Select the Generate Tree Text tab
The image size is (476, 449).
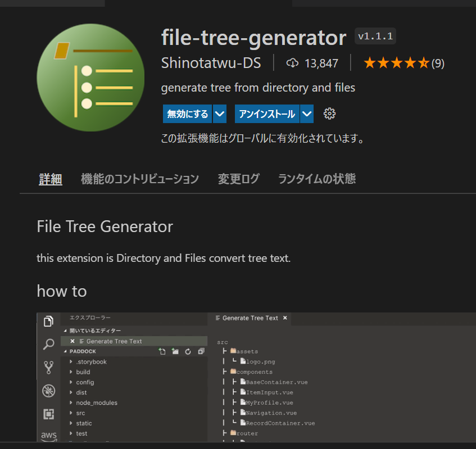pyautogui.click(x=249, y=318)
